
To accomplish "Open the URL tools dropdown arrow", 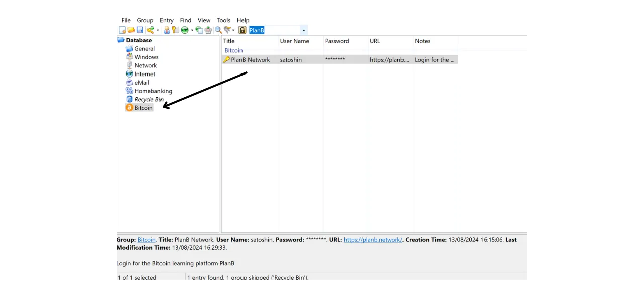I will (192, 30).
